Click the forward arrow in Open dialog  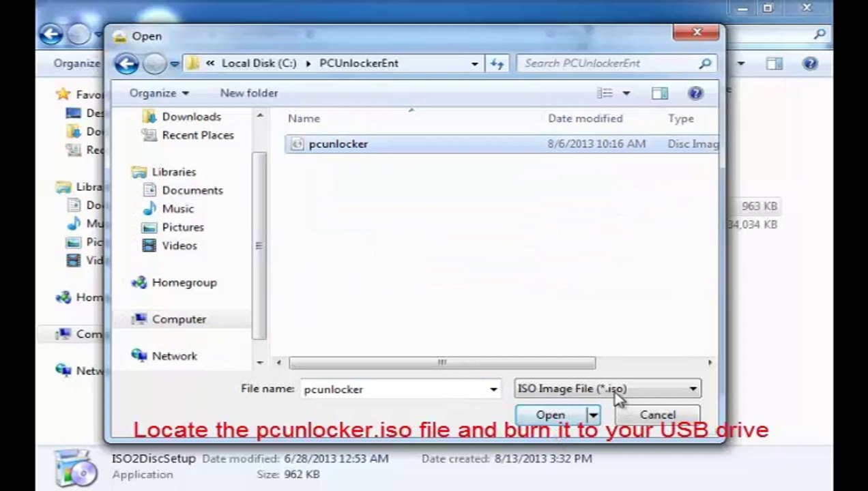pos(155,63)
